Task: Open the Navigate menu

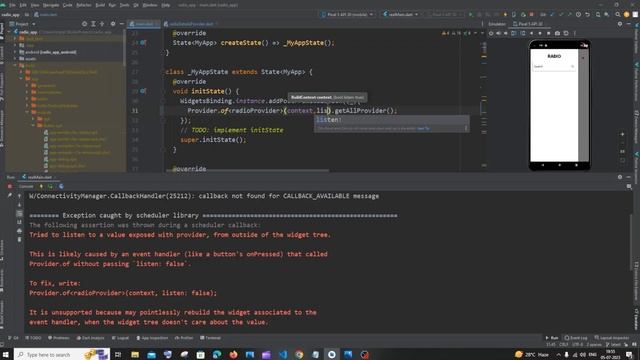Action: [51, 5]
